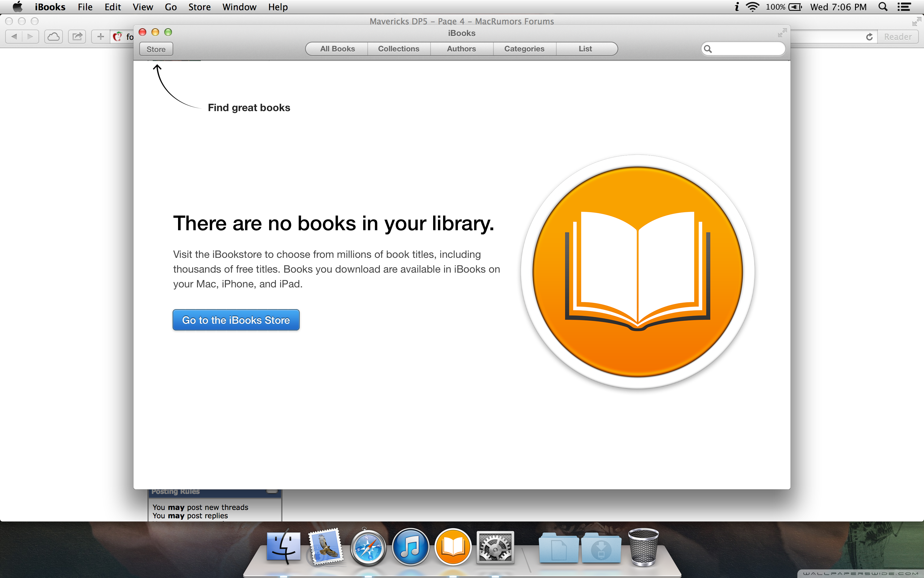
Task: Open the Window menu
Action: coord(239,7)
